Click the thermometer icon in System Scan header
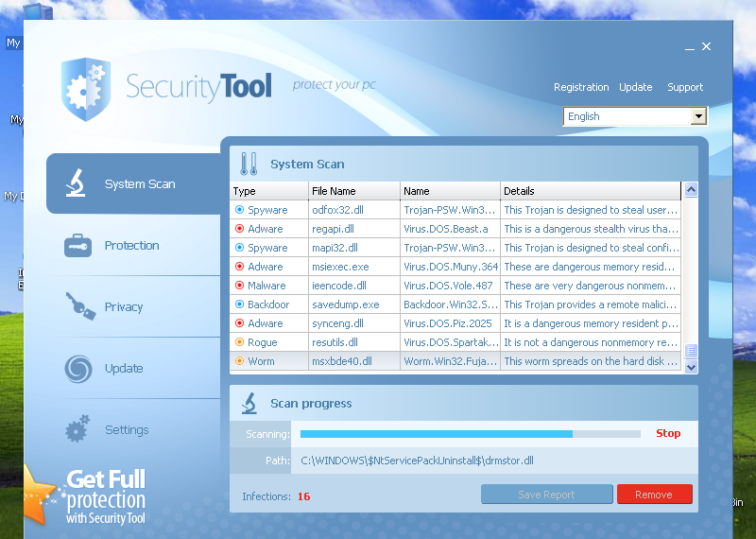756x539 pixels. tap(249, 165)
